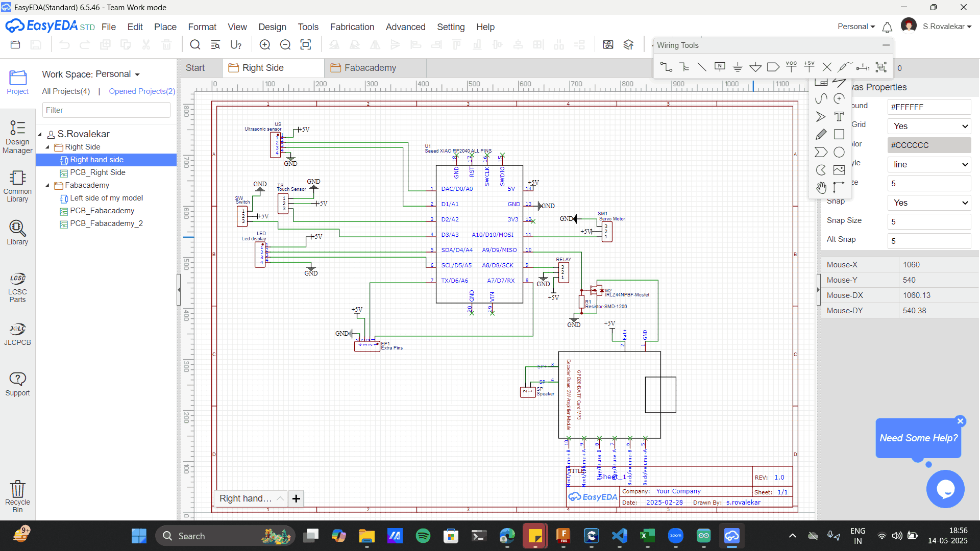Select the Rectangle drawing tool
Viewport: 980px width, 551px height.
(x=839, y=134)
